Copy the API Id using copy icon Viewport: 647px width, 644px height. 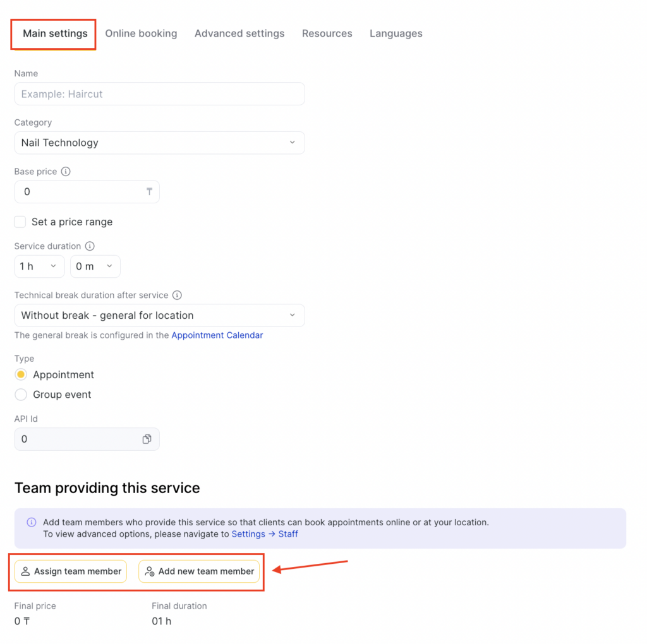147,439
